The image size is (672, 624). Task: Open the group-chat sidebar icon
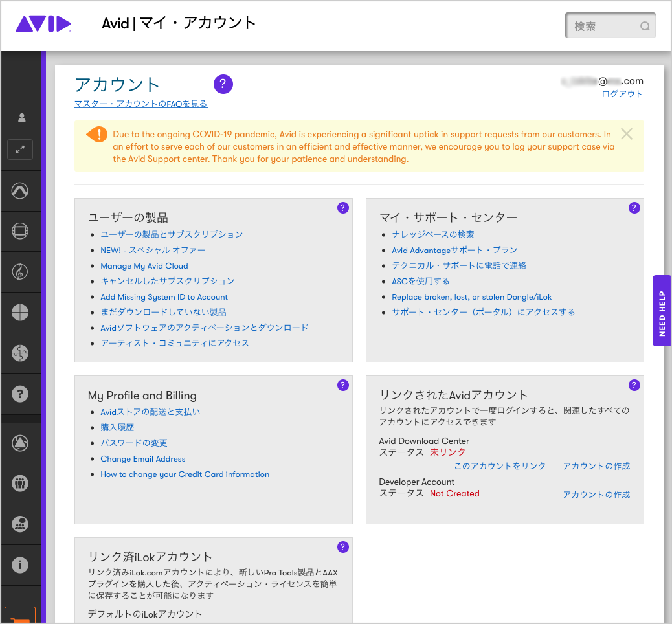(20, 524)
